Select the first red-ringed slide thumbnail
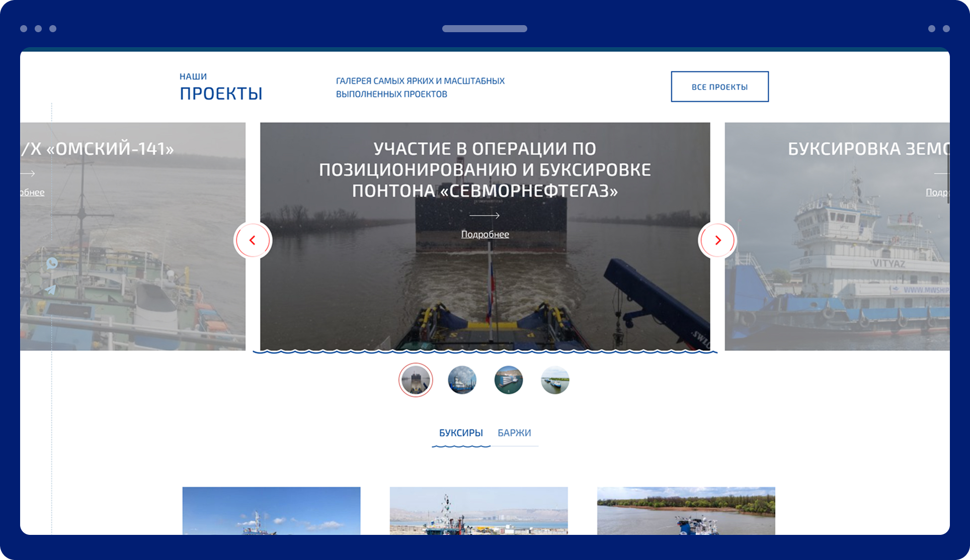 pos(416,380)
